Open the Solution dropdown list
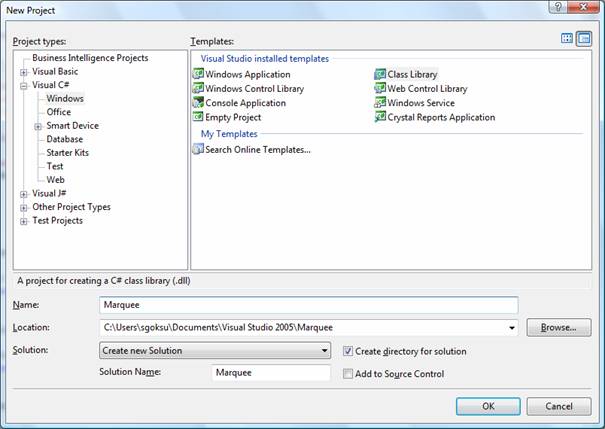This screenshot has height=429, width=605. [x=324, y=351]
